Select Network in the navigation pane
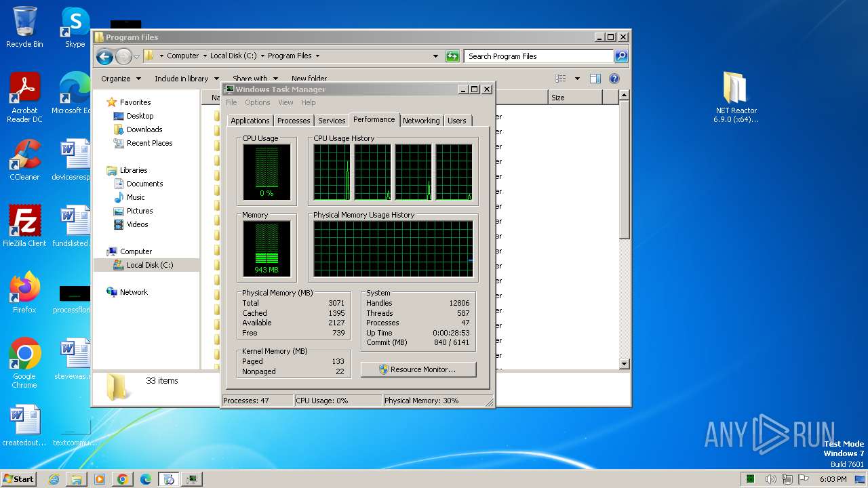This screenshot has width=868, height=488. click(x=134, y=292)
